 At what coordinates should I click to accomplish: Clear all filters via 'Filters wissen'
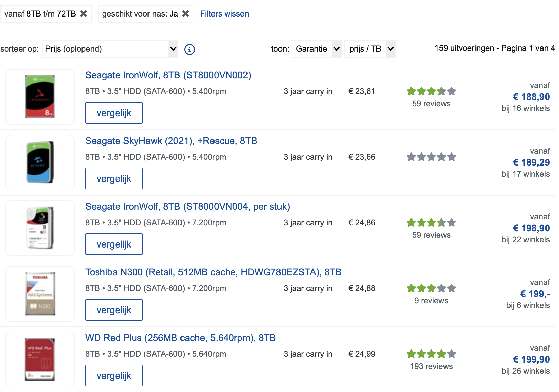point(225,14)
